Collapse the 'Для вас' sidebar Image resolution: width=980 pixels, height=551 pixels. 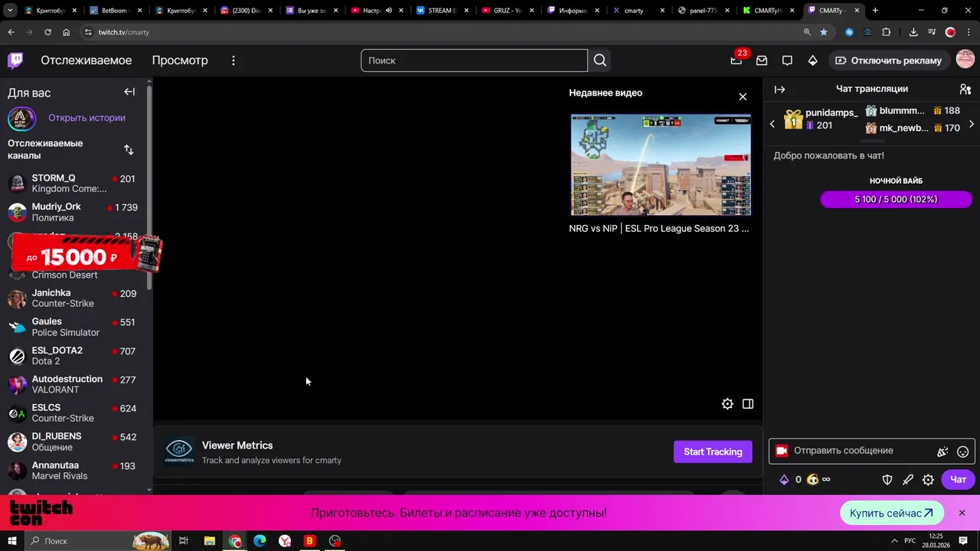pos(129,92)
